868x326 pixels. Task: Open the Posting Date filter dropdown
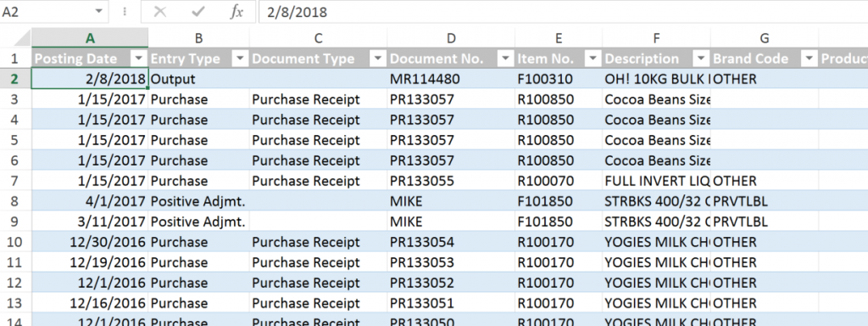pos(138,59)
